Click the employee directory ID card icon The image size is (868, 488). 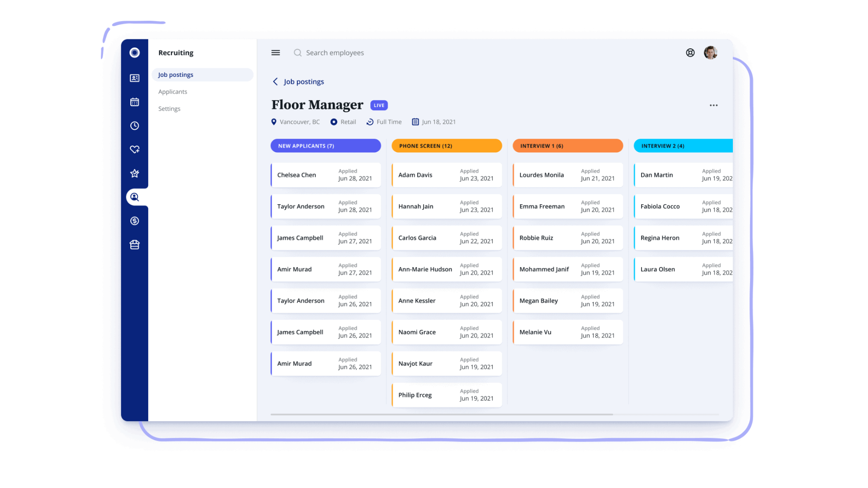pyautogui.click(x=134, y=78)
